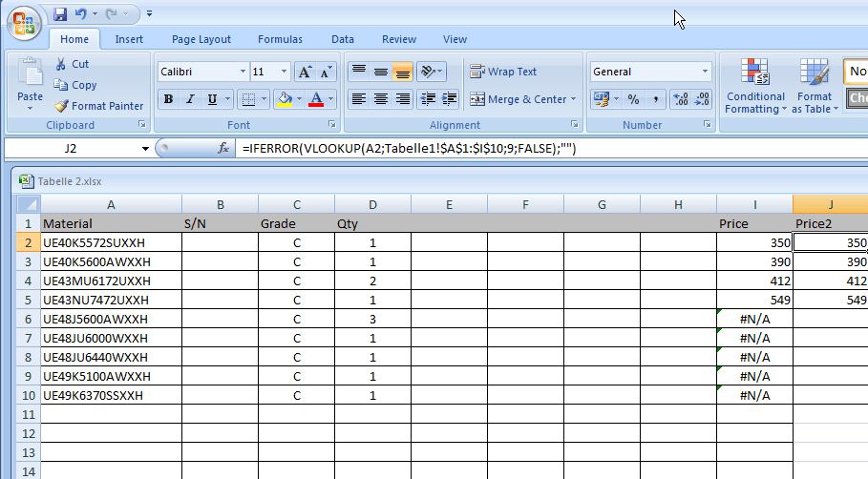This screenshot has height=479, width=868.
Task: Apply yellow fill color
Action: tap(285, 99)
